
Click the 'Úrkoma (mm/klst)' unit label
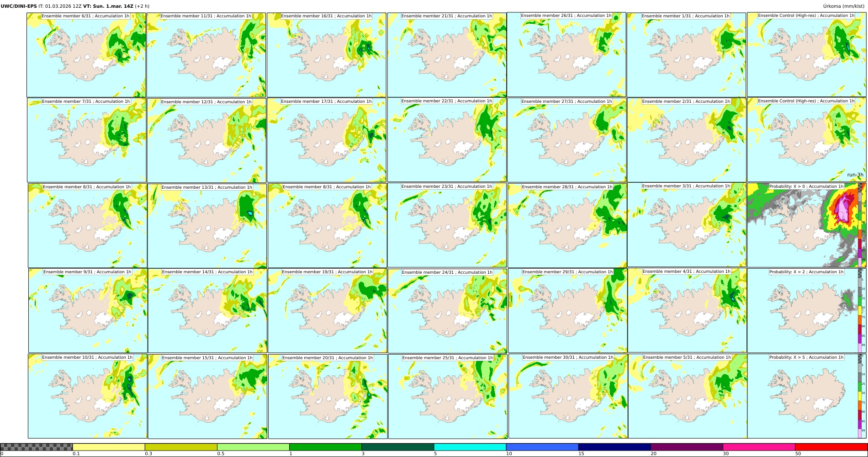843,6
